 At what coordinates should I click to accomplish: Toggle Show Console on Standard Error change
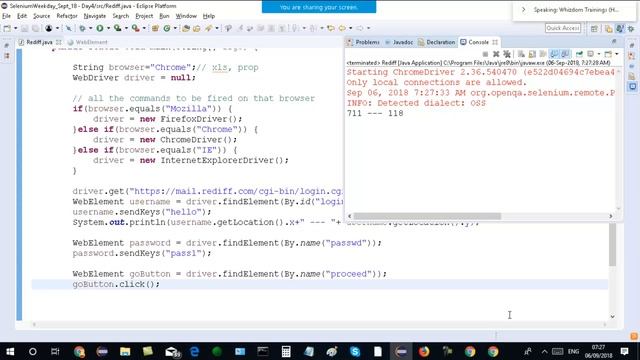(x=565, y=54)
